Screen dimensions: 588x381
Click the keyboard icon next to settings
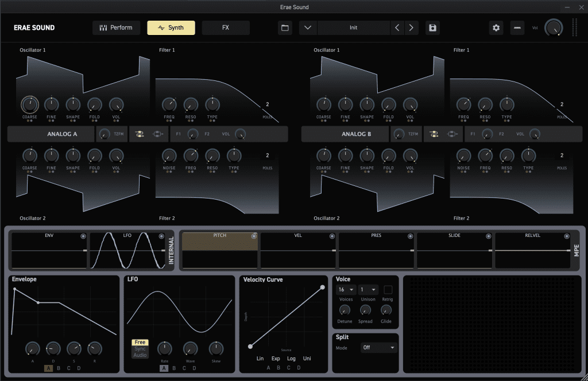pos(517,28)
